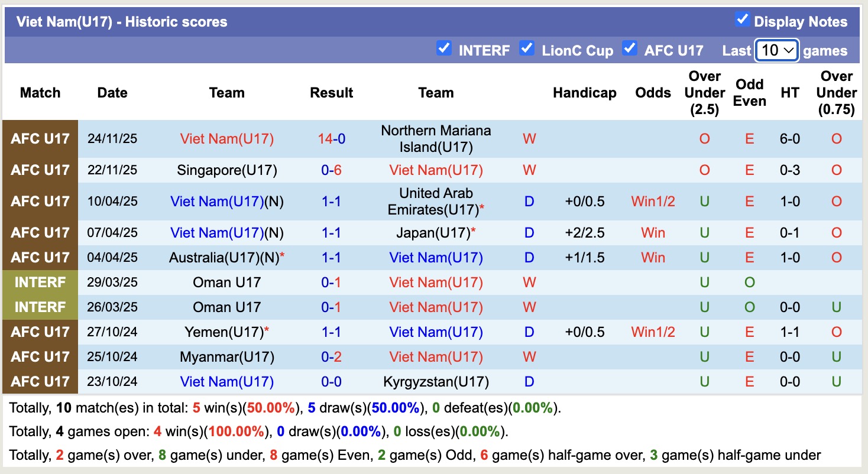Select the 14-0 result score

click(331, 138)
